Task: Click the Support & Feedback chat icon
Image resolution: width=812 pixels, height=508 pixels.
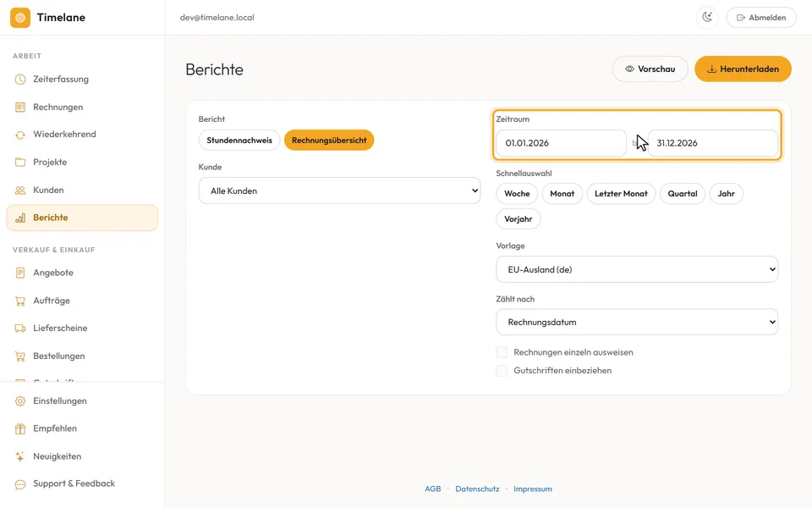Action: pos(20,484)
